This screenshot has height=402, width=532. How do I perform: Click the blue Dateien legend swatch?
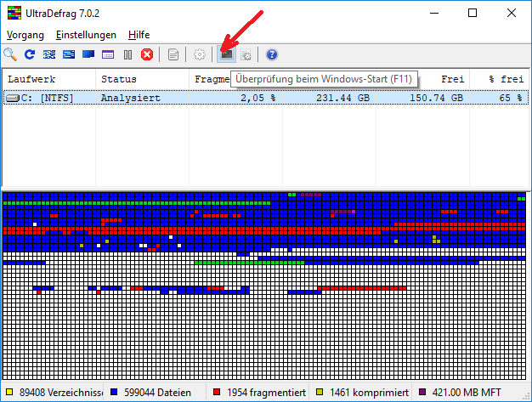click(114, 392)
